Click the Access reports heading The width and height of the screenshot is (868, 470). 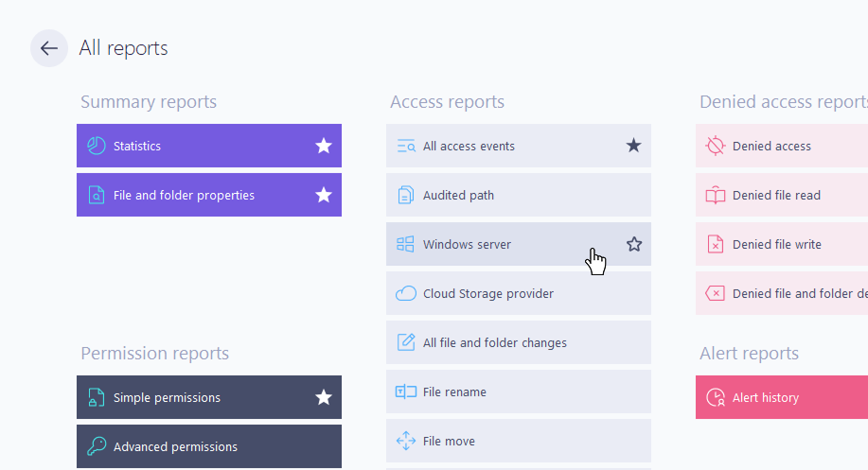pos(448,102)
